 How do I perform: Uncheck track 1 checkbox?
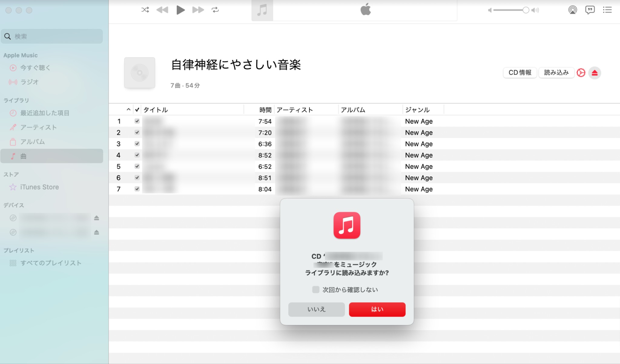coord(137,121)
